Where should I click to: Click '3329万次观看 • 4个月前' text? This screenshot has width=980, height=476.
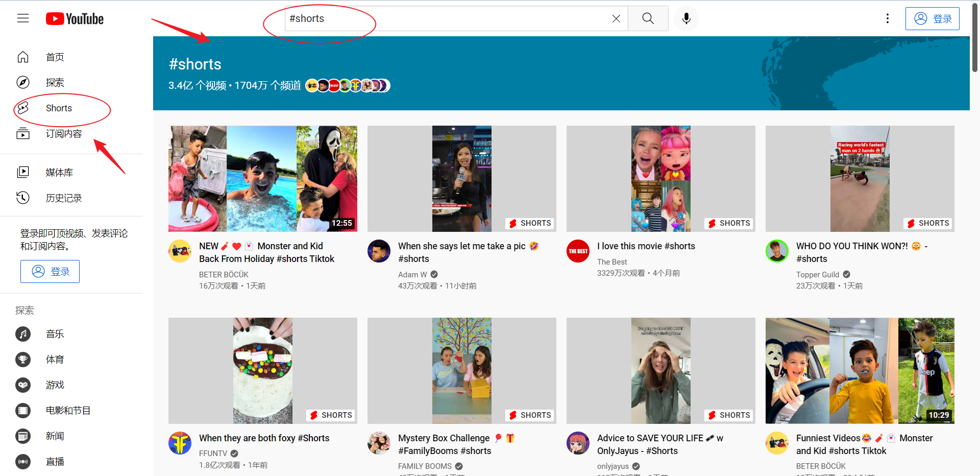point(639,273)
